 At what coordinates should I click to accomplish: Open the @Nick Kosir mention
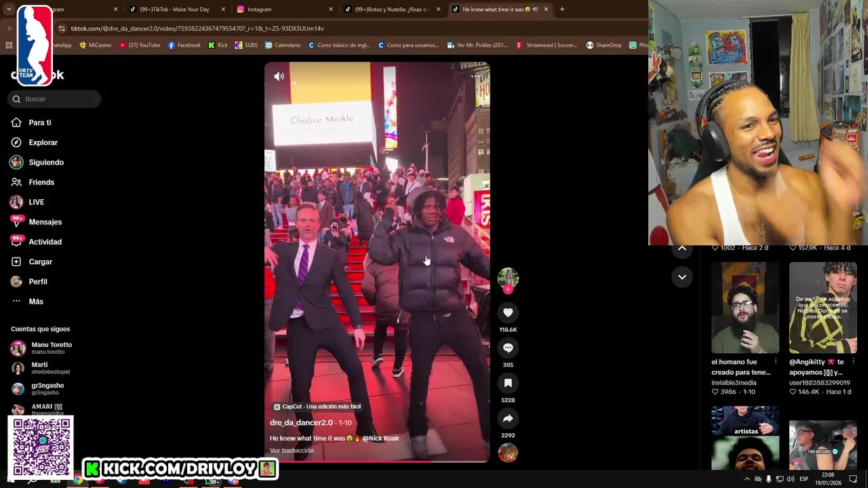[381, 439]
